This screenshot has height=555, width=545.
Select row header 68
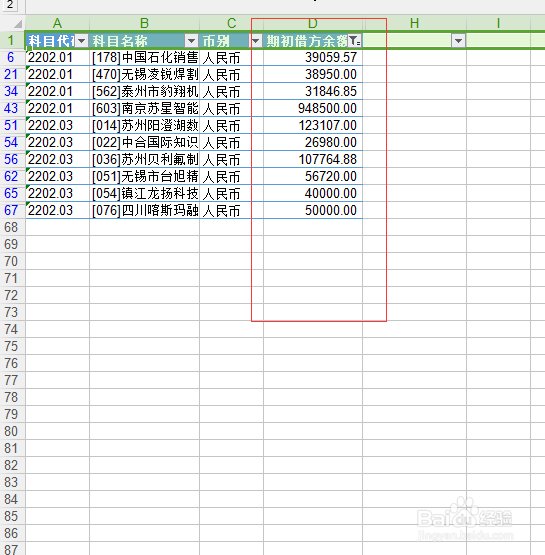(x=13, y=227)
